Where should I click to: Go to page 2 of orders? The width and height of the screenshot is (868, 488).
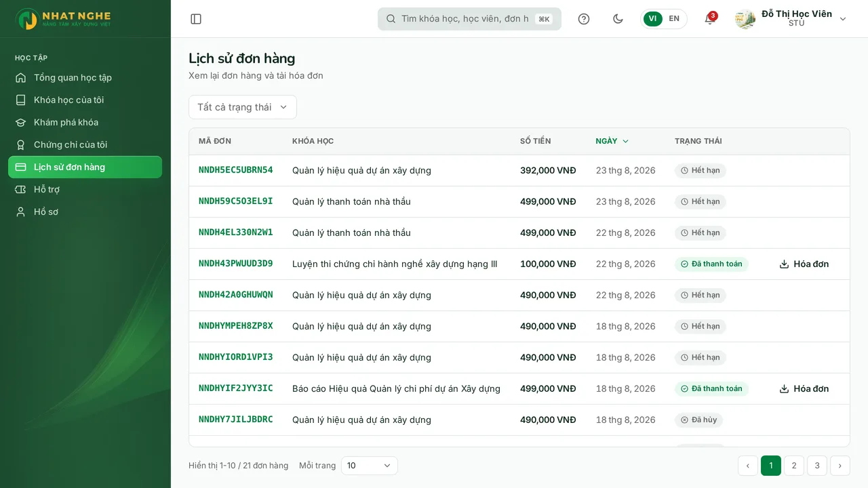[794, 466]
